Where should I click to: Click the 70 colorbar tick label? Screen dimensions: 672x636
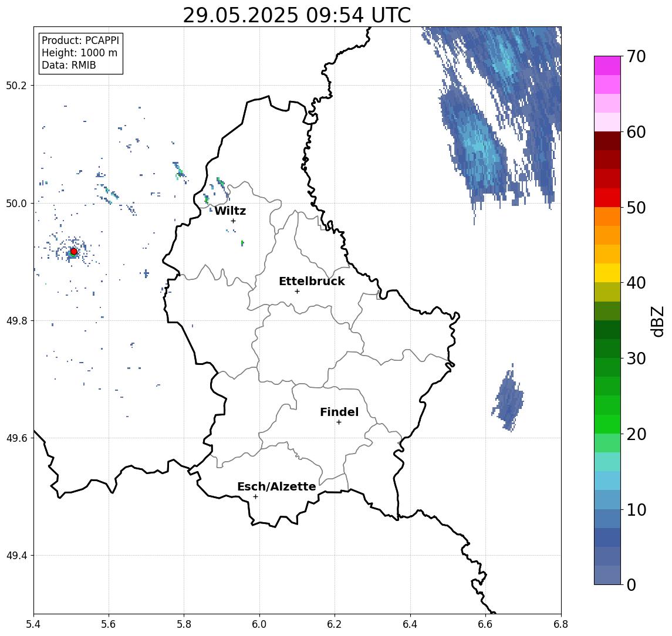(x=636, y=56)
